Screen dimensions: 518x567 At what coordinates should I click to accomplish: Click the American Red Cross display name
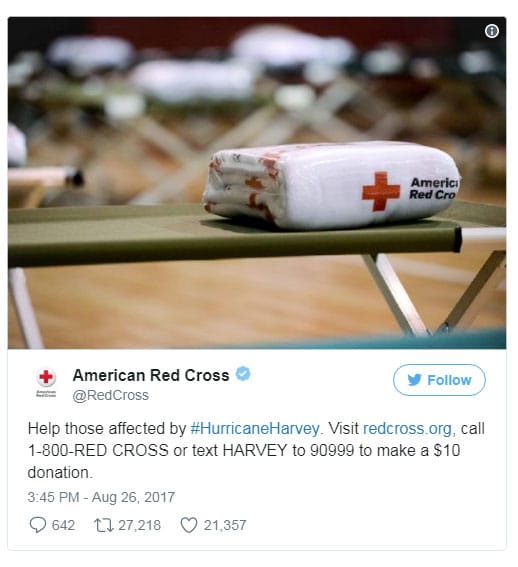click(x=151, y=375)
